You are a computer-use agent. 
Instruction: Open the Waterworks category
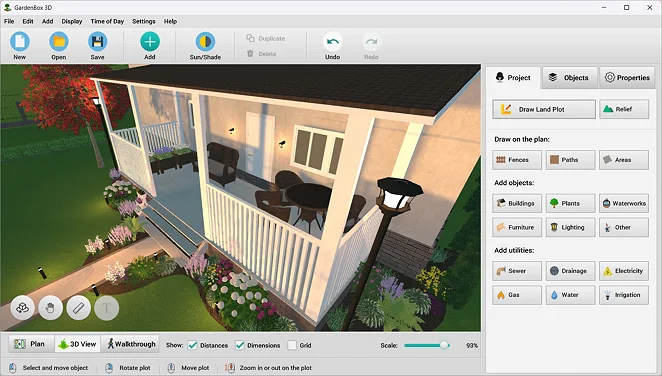click(624, 203)
